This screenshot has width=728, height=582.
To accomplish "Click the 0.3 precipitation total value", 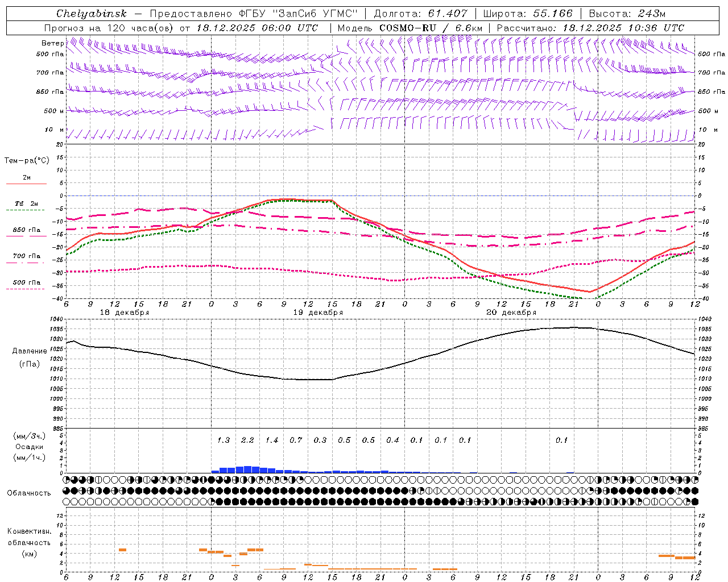I will tap(320, 440).
